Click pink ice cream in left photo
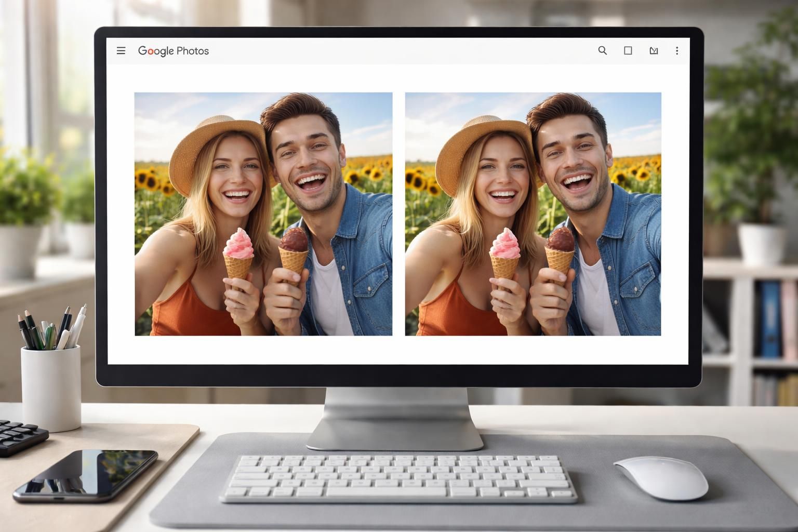The width and height of the screenshot is (798, 532). (x=238, y=244)
